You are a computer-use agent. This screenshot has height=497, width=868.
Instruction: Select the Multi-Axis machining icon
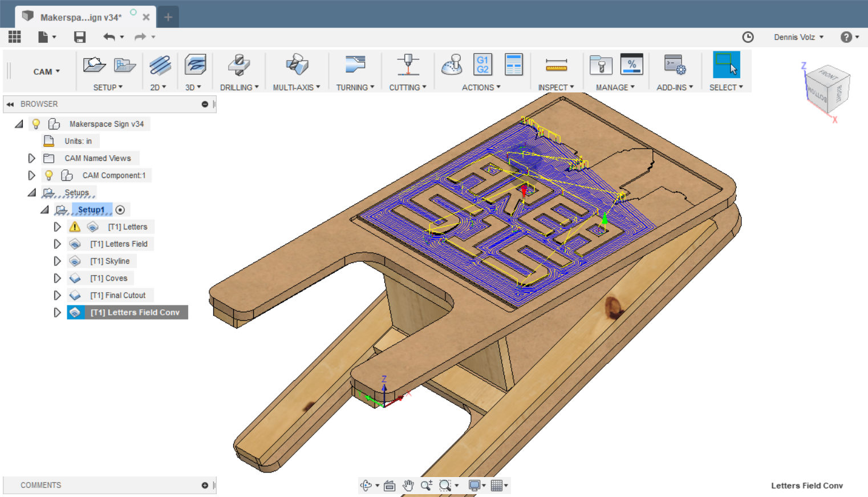(297, 64)
